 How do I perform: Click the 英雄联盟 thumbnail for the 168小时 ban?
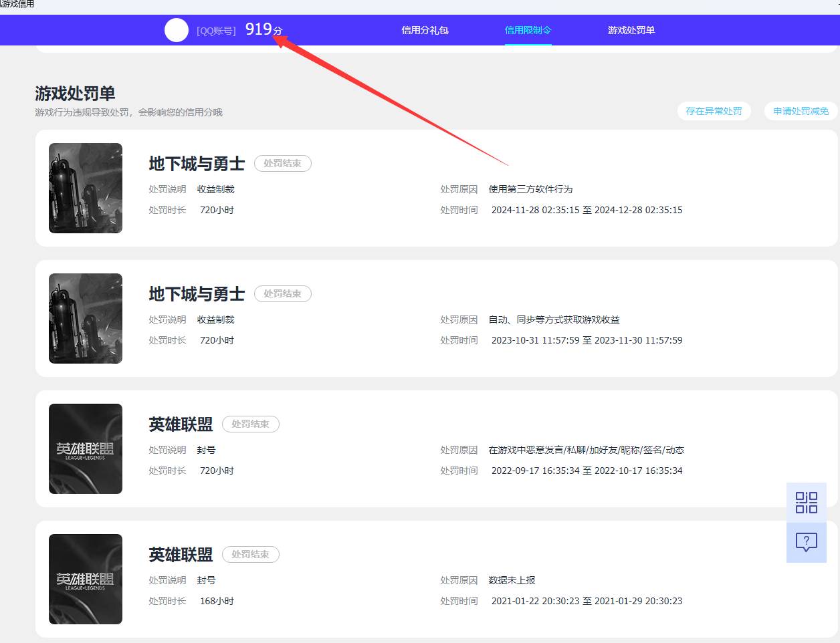click(x=86, y=579)
